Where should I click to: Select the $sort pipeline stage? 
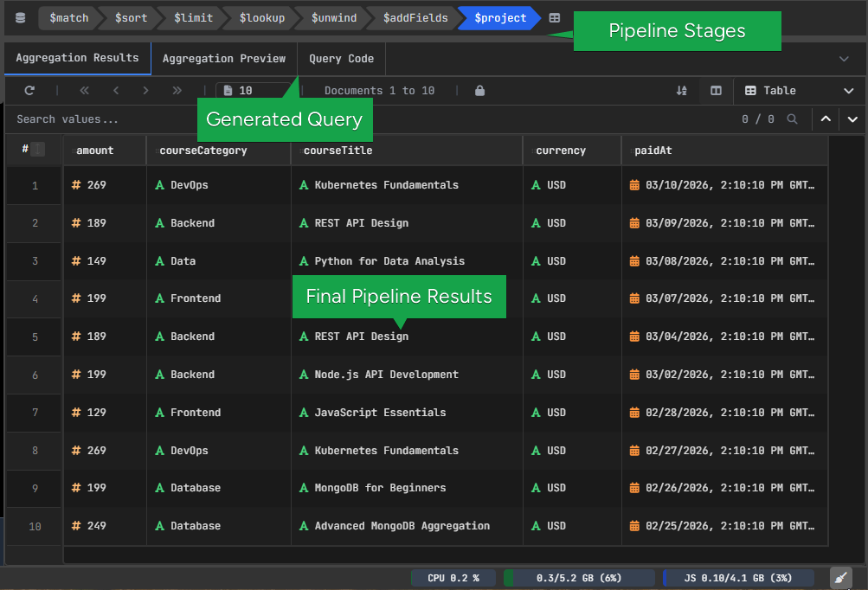(x=132, y=17)
